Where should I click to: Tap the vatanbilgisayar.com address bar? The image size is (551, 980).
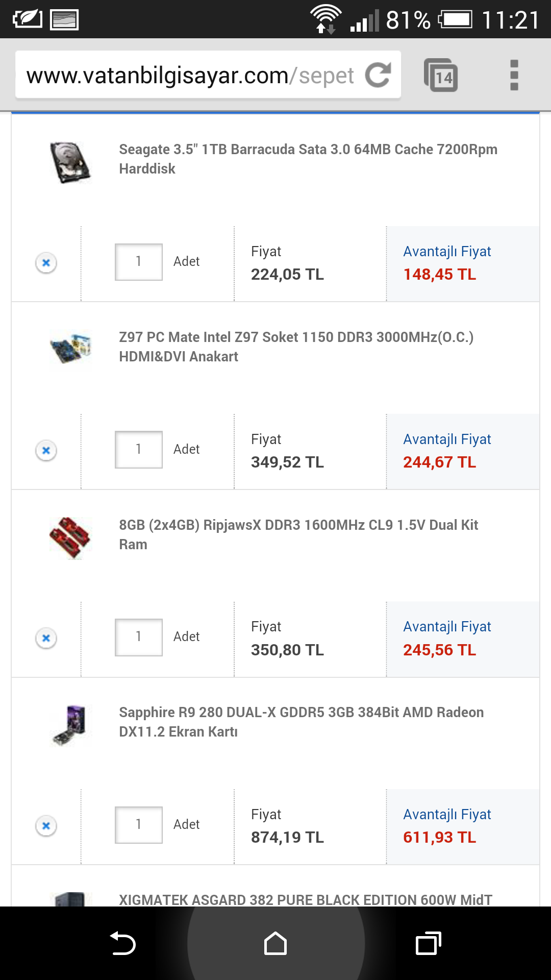(189, 76)
